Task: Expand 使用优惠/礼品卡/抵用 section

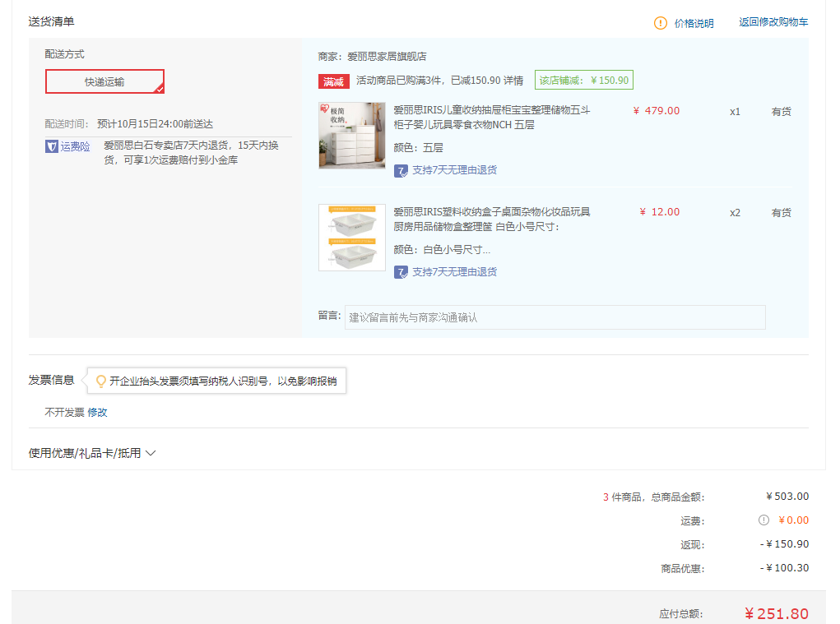Action: pyautogui.click(x=92, y=453)
